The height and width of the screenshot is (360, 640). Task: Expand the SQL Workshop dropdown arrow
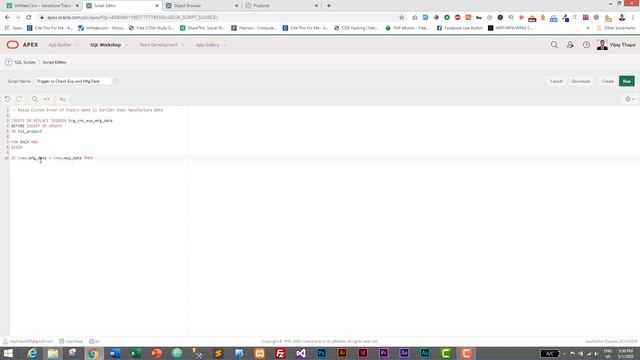click(x=127, y=45)
